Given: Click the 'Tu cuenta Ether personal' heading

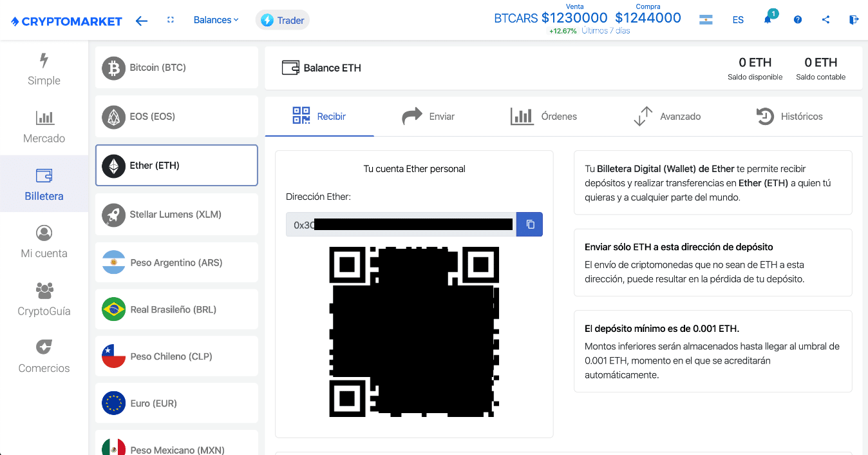Looking at the screenshot, I should click(x=415, y=169).
